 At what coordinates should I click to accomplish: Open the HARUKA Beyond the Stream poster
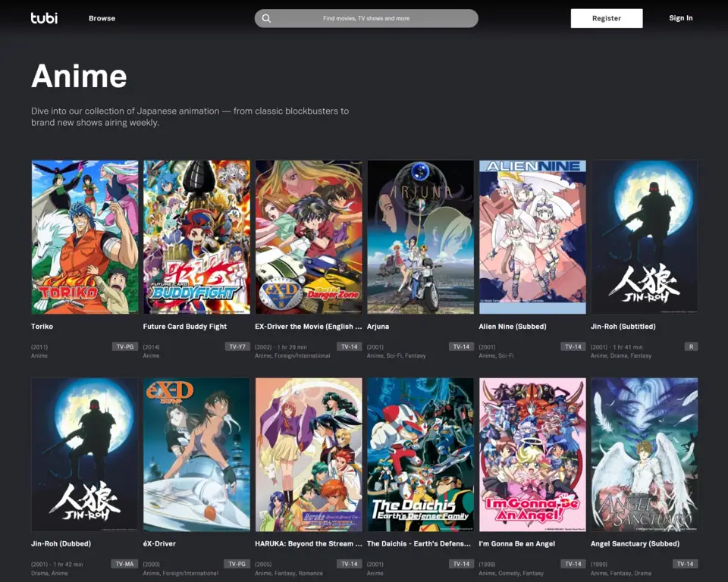(309, 455)
